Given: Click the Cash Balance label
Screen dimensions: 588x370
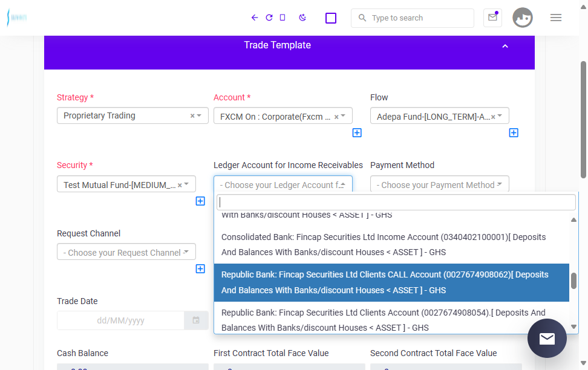Looking at the screenshot, I should 82,353.
